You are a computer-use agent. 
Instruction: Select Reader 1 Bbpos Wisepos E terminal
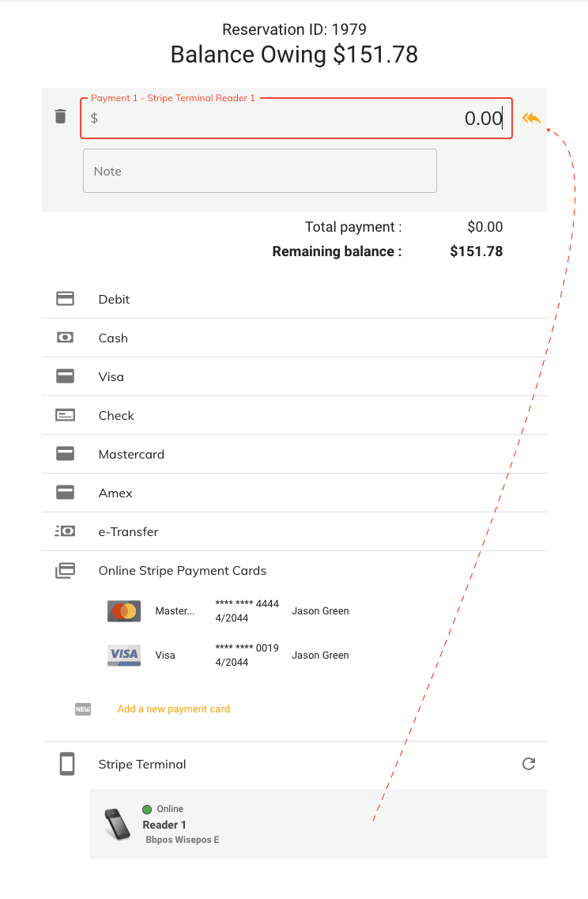pos(318,824)
